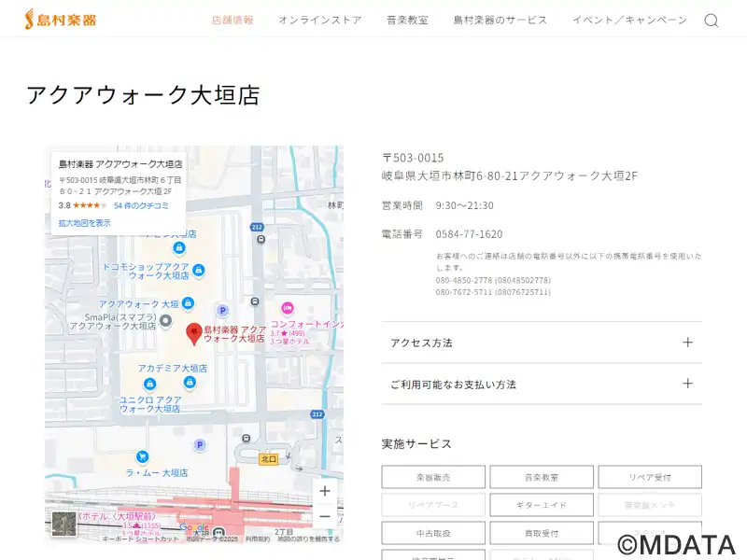Click the business hours 9:30〜21:30 text
This screenshot has height=560, width=747.
tap(464, 205)
